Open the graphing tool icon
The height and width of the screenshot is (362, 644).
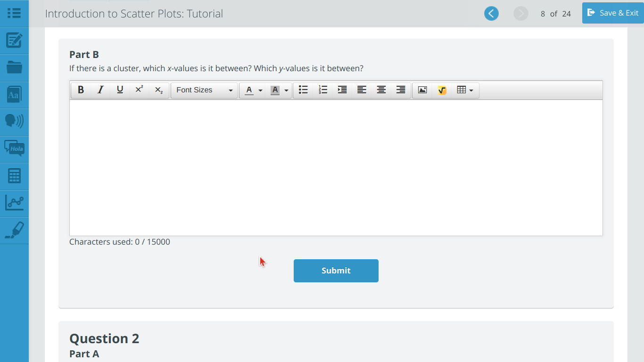pyautogui.click(x=14, y=203)
